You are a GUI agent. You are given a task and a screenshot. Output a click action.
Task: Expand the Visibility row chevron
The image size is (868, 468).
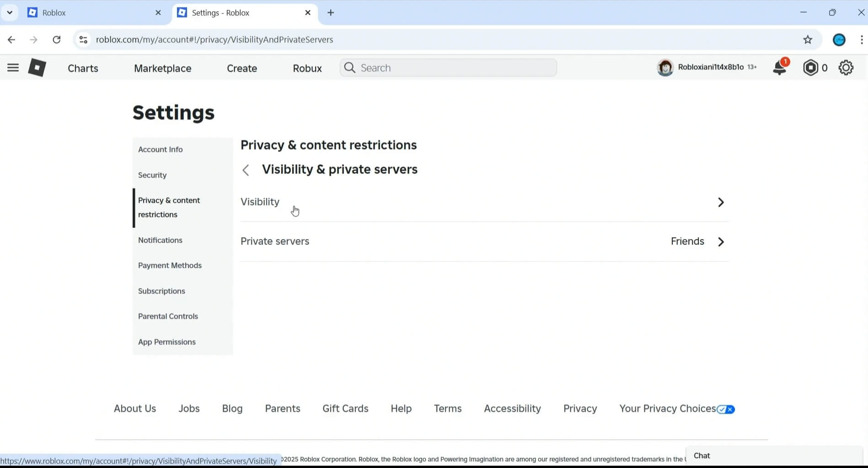click(x=721, y=202)
